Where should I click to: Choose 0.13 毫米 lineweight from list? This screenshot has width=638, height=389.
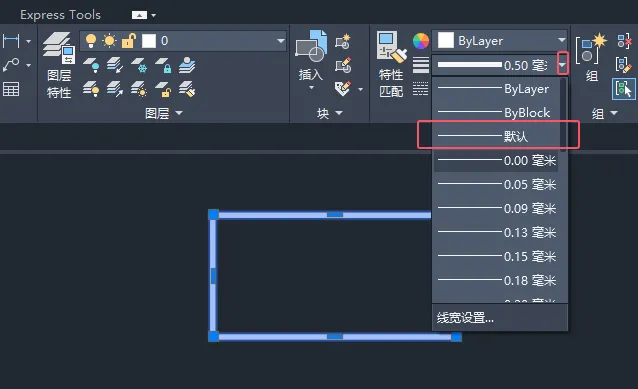(x=496, y=232)
